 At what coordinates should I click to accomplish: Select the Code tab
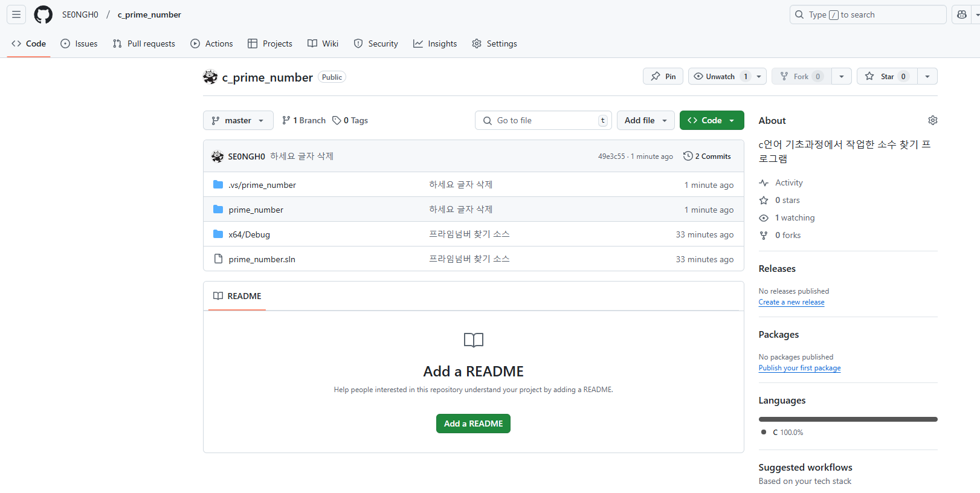click(x=28, y=43)
